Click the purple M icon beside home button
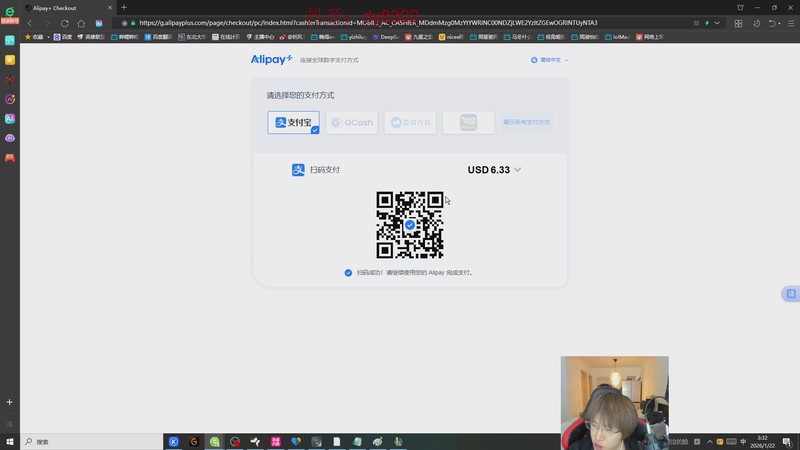This screenshot has height=450, width=800. coord(99,23)
